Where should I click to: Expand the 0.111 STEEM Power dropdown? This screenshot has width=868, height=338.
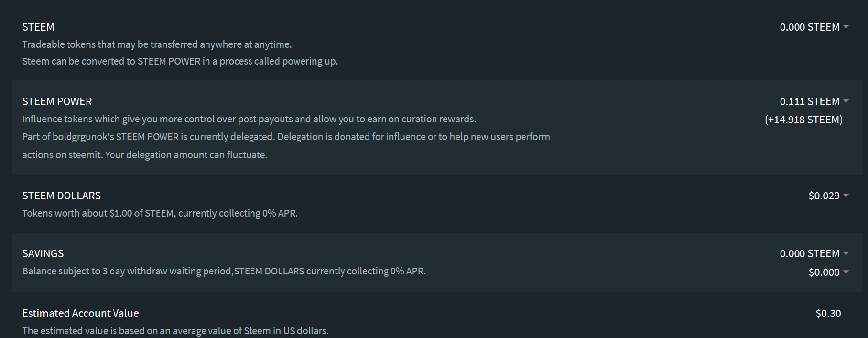814,102
